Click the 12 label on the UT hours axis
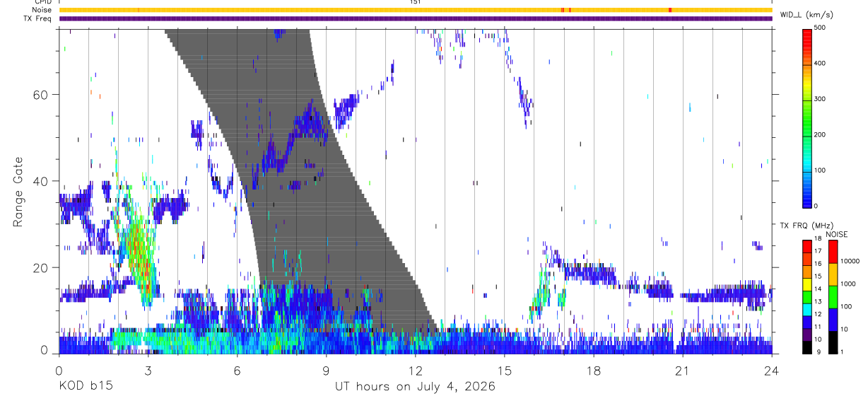This screenshot has width=868, height=401. 416,369
